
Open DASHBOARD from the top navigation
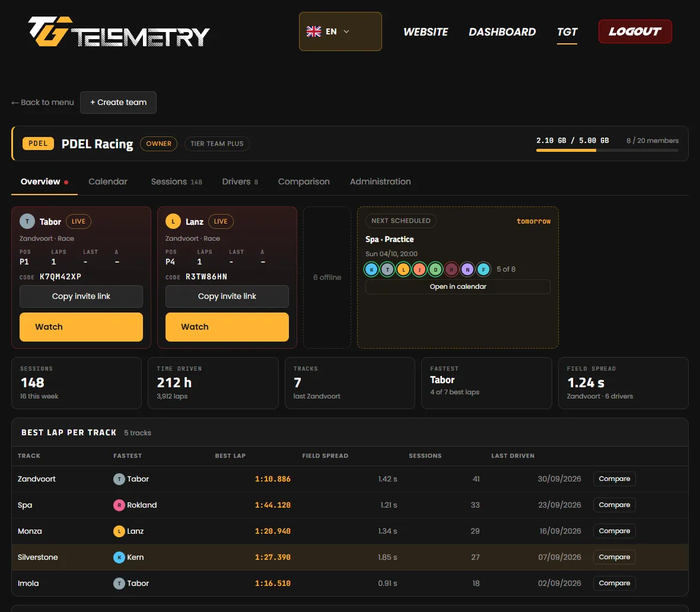point(502,31)
